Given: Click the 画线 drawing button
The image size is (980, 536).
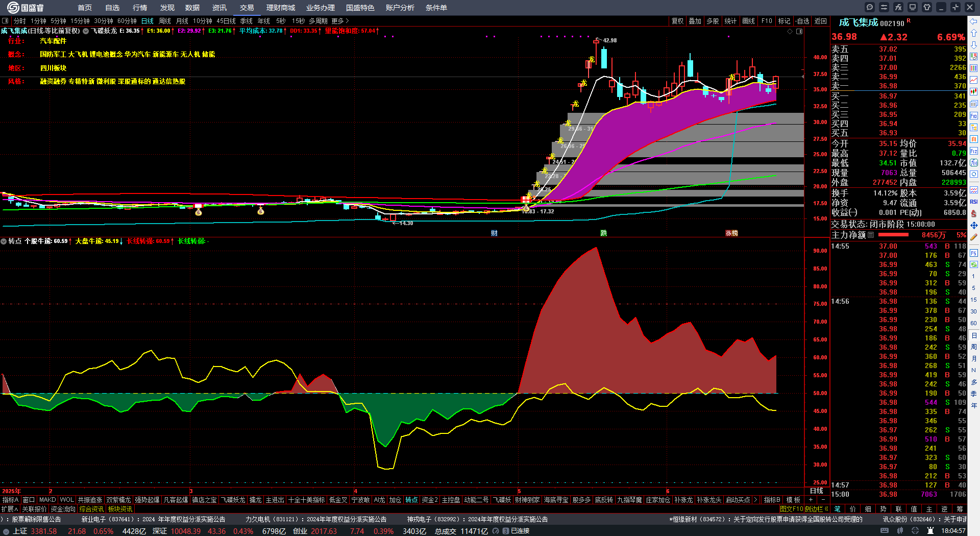Looking at the screenshot, I should [749, 21].
